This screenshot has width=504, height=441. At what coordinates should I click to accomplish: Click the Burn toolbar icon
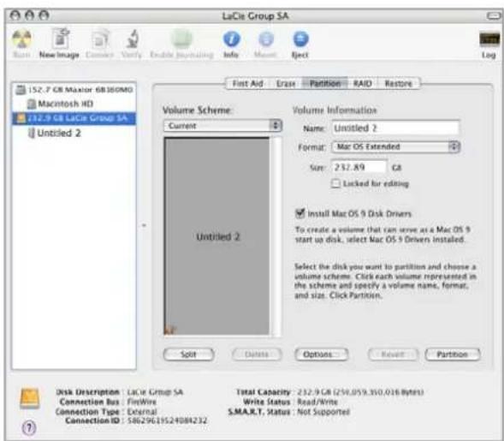click(x=22, y=39)
